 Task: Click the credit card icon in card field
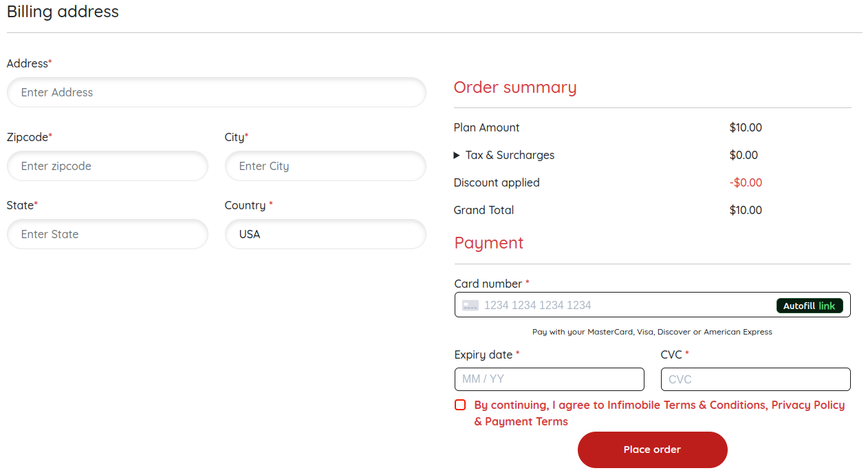[x=470, y=305]
